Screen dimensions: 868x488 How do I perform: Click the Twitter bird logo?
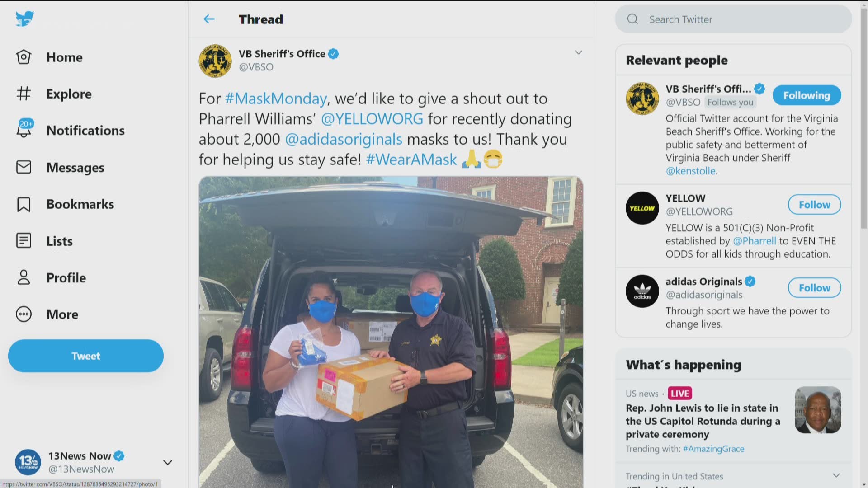tap(24, 19)
